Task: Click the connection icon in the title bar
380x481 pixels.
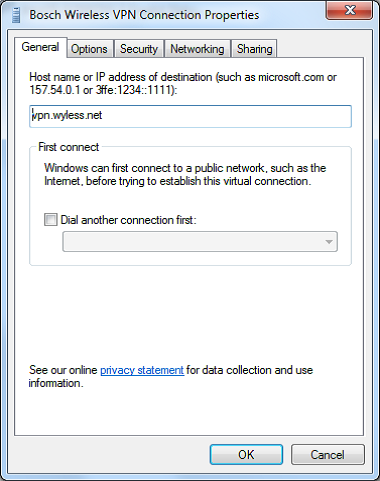Action: [x=16, y=15]
